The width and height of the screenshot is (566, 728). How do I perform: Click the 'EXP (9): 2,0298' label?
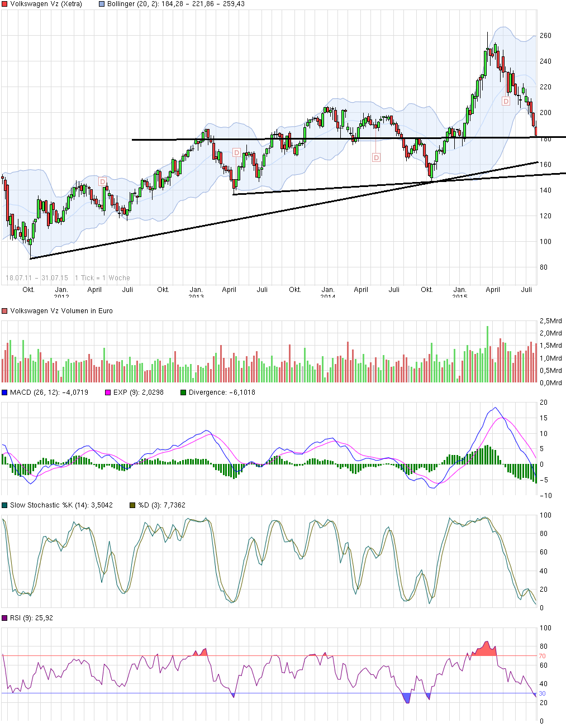coord(139,392)
